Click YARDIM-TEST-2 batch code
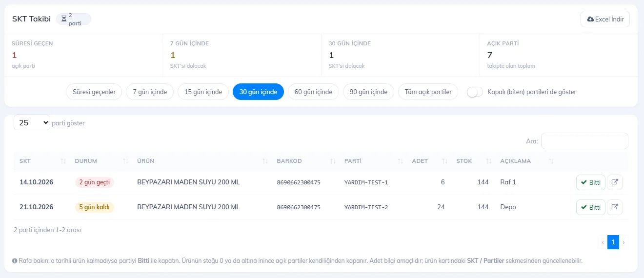 366,207
